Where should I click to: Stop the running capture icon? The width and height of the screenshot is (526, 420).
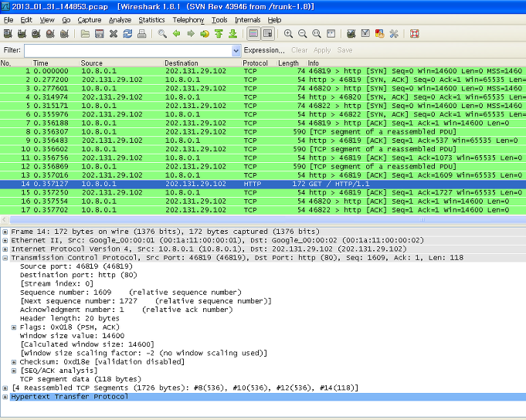[50, 33]
